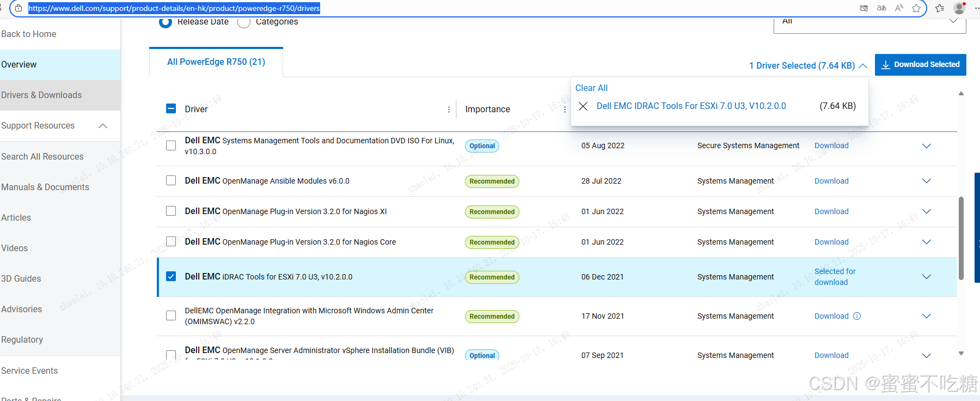Open Importance column options menu

tap(565, 110)
